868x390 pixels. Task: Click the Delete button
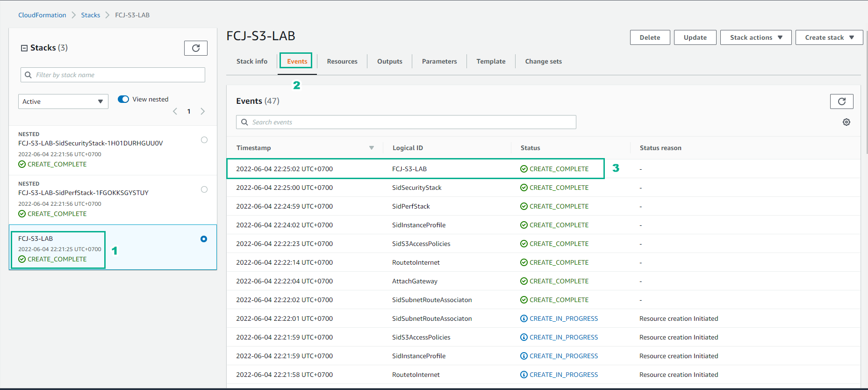(650, 37)
